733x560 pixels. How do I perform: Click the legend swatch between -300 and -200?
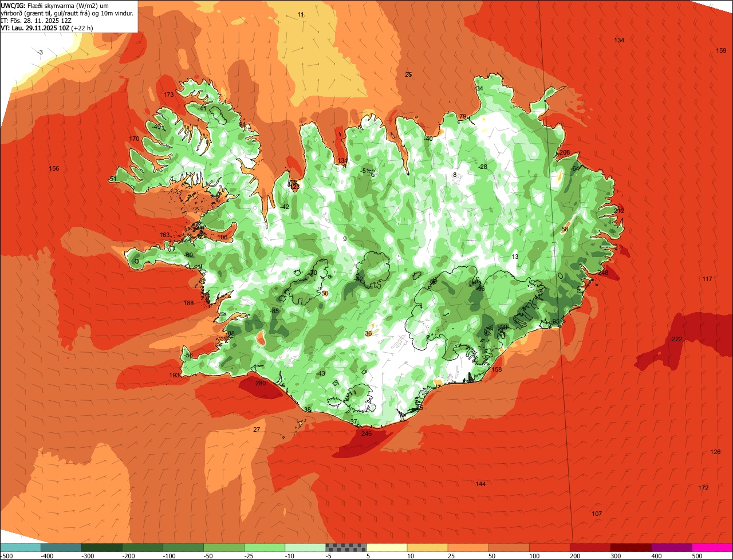101,547
